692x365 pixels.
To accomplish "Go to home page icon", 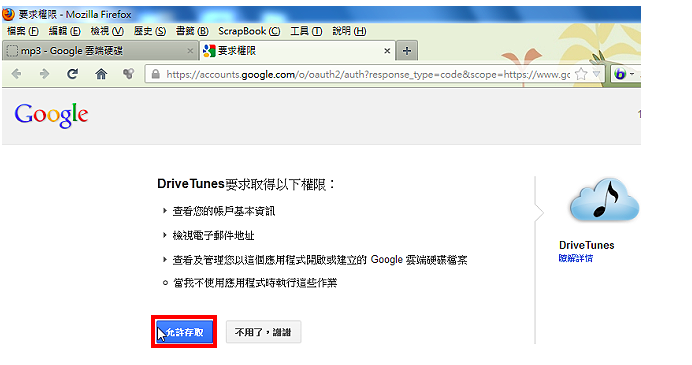I will tap(101, 74).
